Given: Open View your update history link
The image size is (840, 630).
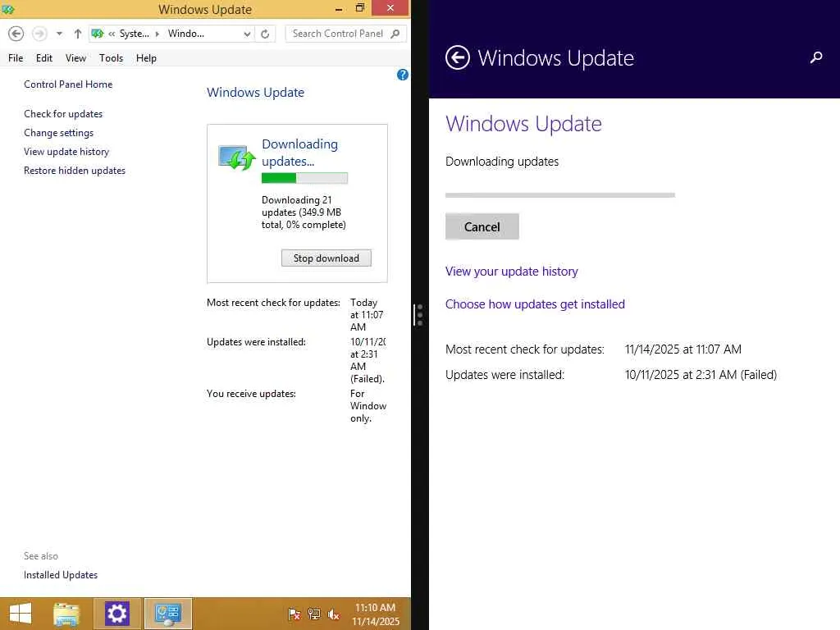Looking at the screenshot, I should tap(512, 272).
